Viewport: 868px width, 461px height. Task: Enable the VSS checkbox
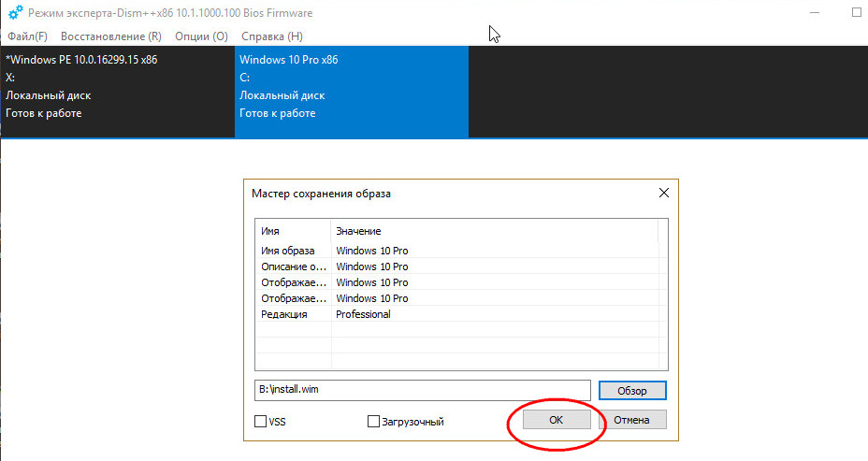260,421
